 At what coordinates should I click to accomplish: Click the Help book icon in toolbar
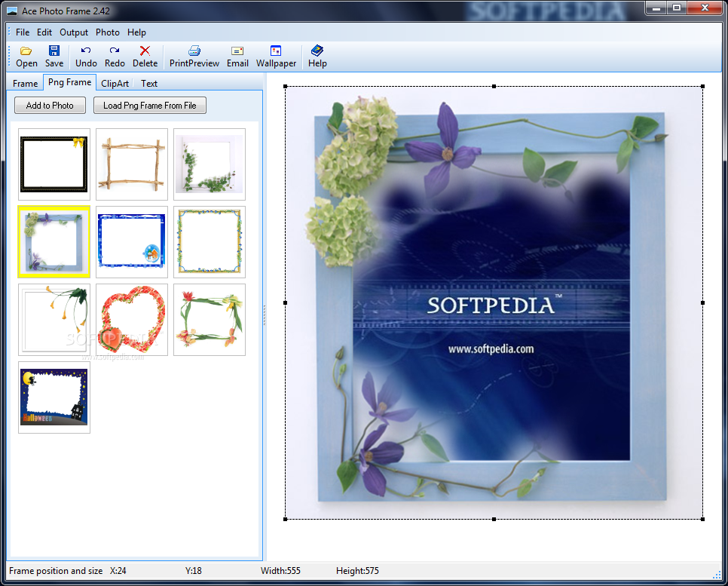click(317, 51)
